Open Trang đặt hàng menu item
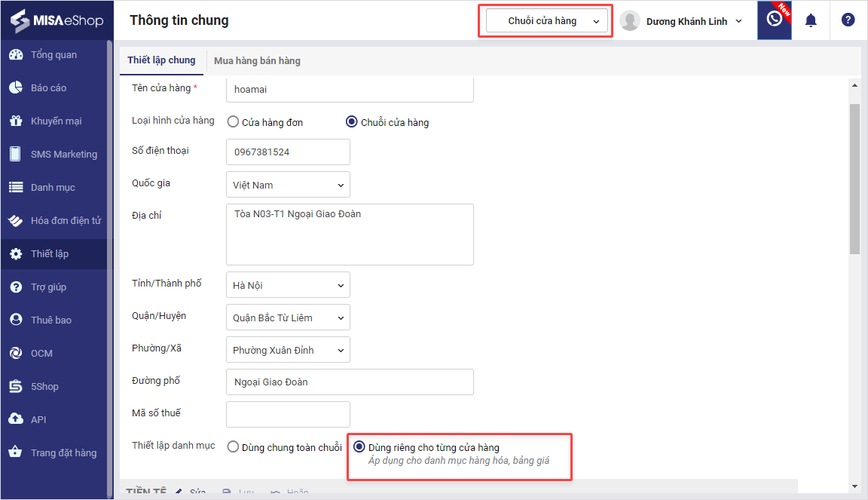 pyautogui.click(x=63, y=453)
